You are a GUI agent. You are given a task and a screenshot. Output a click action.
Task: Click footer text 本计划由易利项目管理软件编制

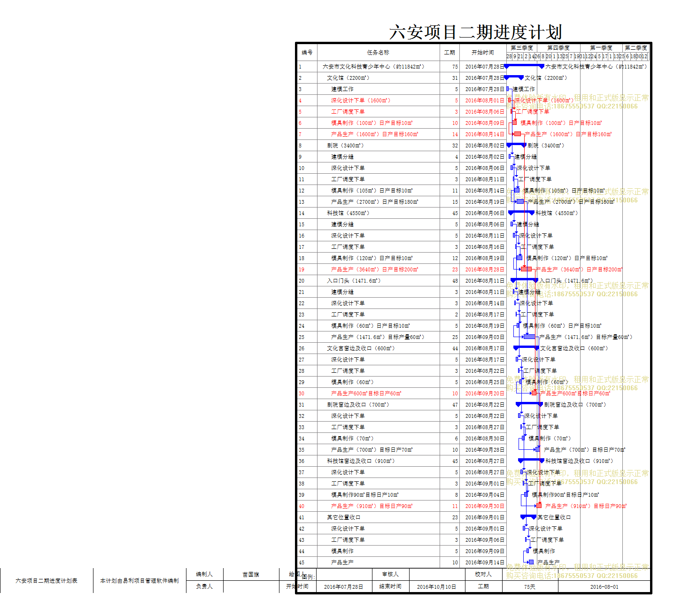pos(139,581)
